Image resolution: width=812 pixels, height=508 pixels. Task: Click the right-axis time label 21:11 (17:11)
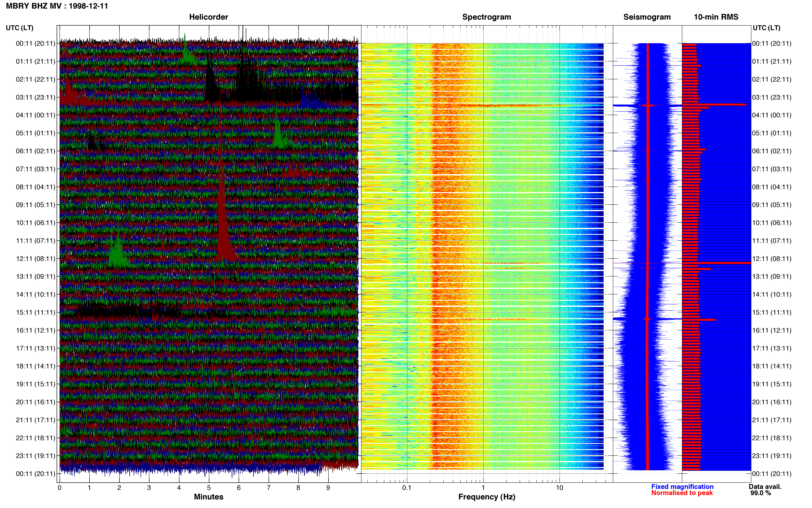pos(772,420)
